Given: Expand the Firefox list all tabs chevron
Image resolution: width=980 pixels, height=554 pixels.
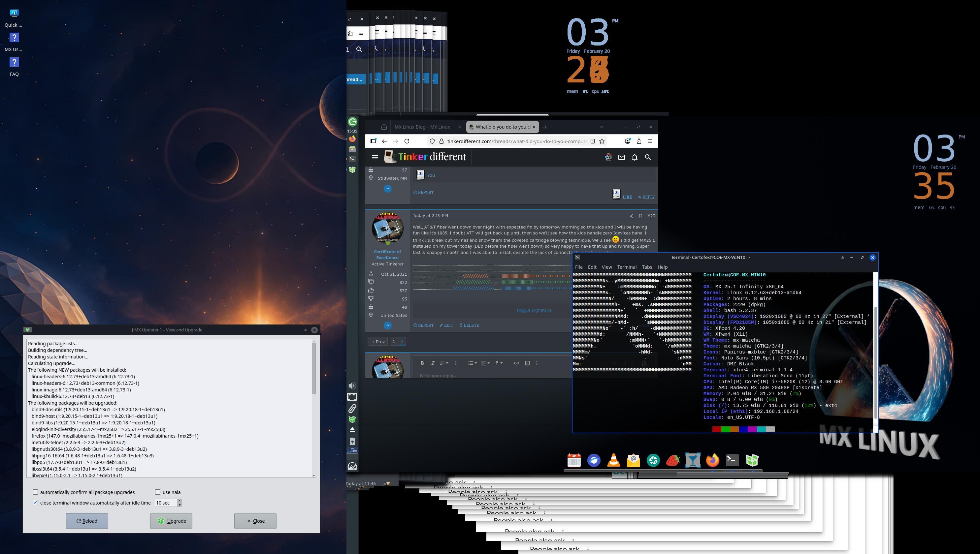Looking at the screenshot, I should coord(601,127).
